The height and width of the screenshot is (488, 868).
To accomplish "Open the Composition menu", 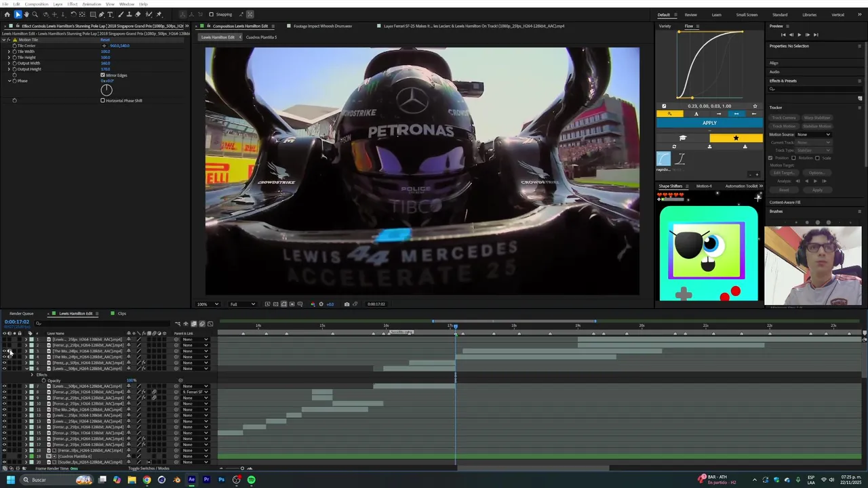I will tap(37, 4).
